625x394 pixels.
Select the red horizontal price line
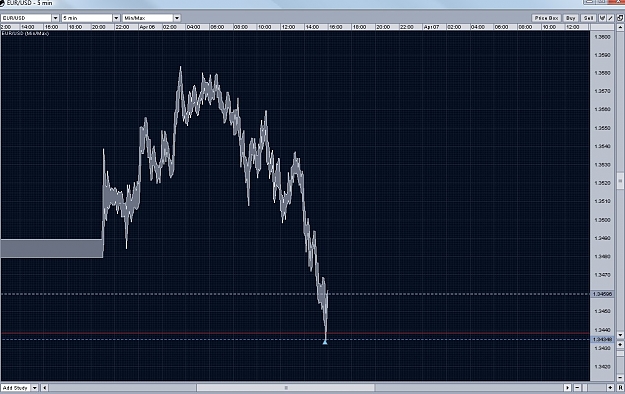(295, 333)
